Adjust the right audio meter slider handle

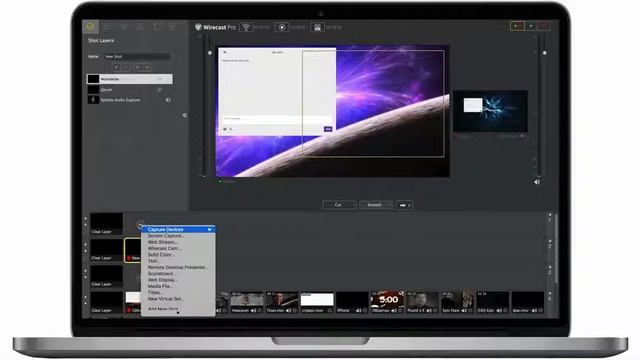(x=544, y=53)
